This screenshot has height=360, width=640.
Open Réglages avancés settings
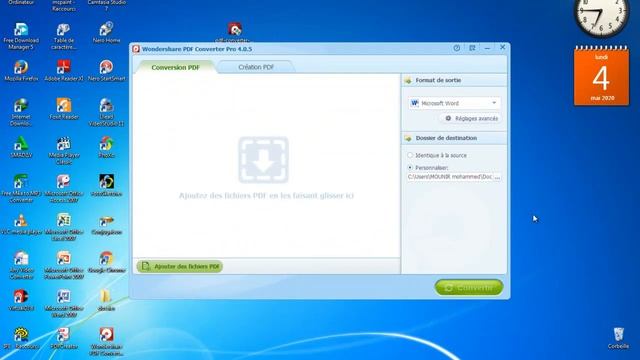point(471,118)
